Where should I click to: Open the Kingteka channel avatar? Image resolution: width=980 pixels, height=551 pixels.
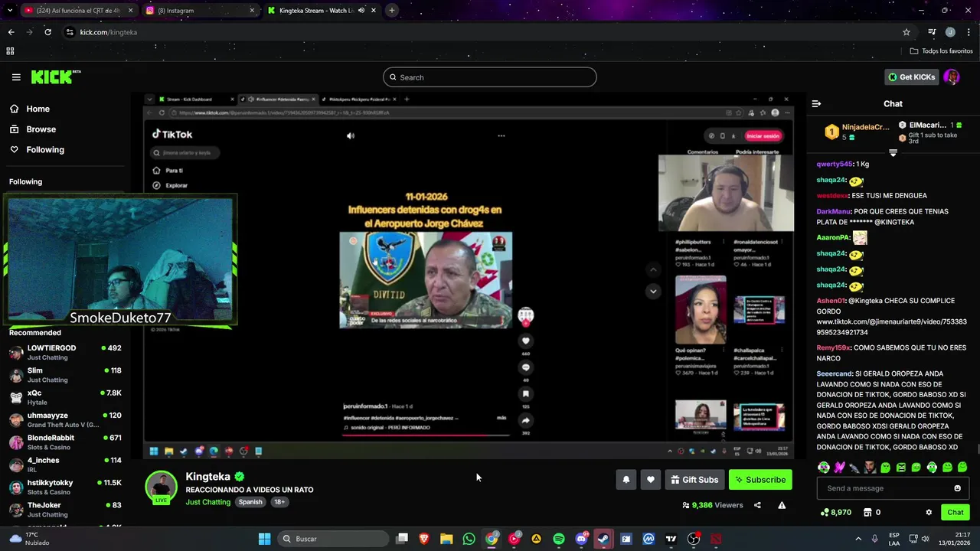pos(161,487)
